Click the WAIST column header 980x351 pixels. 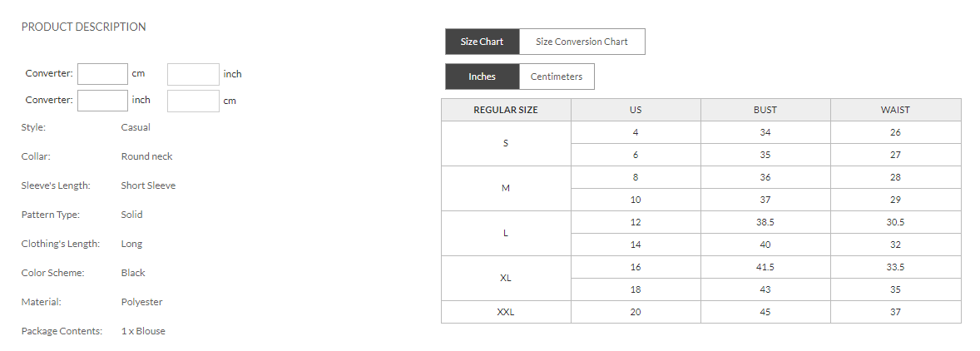pyautogui.click(x=895, y=110)
